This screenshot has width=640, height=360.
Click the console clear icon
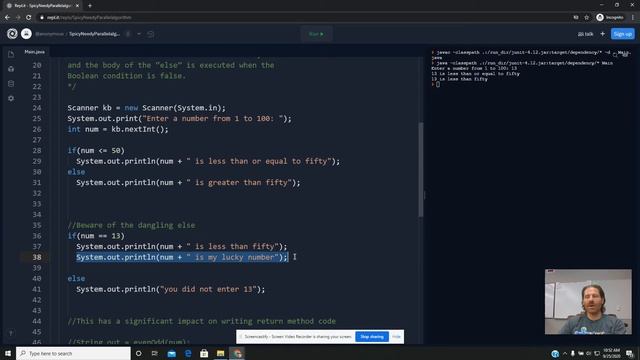click(625, 54)
